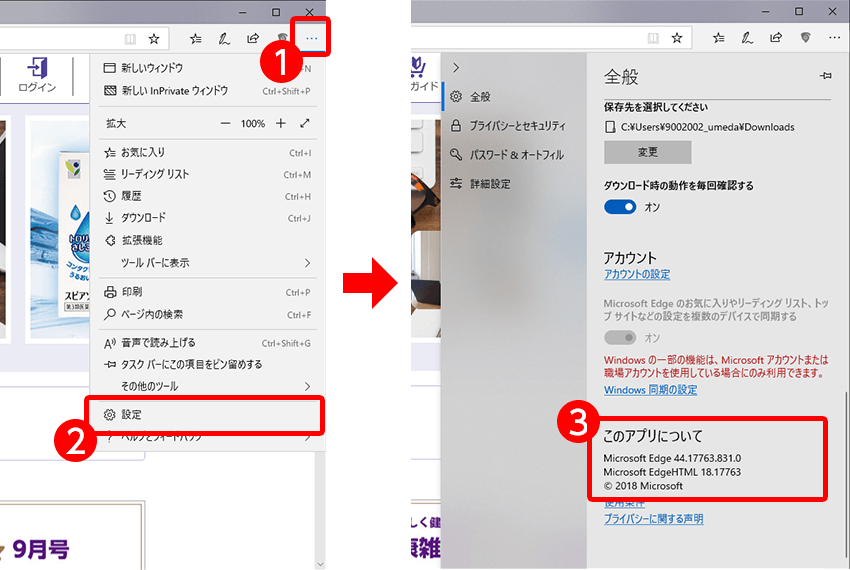850x570 pixels.
Task: Expand ツール バーに表示 submenu
Action: click(207, 263)
